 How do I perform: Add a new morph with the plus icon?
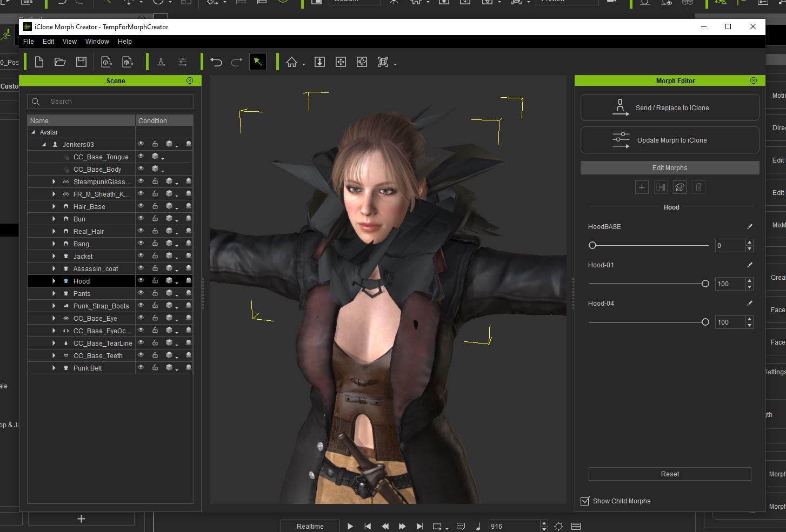tap(642, 187)
